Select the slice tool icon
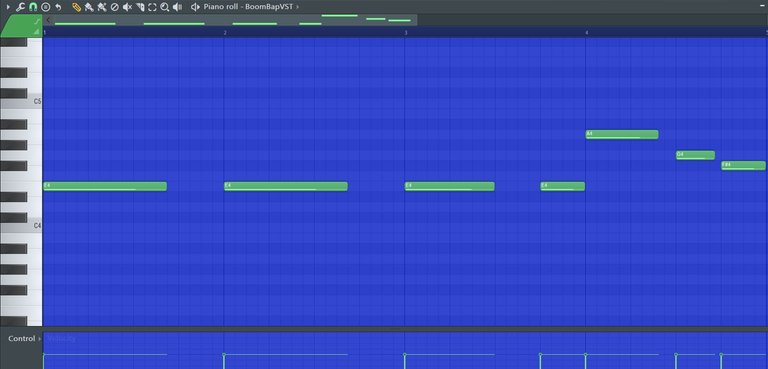 140,7
